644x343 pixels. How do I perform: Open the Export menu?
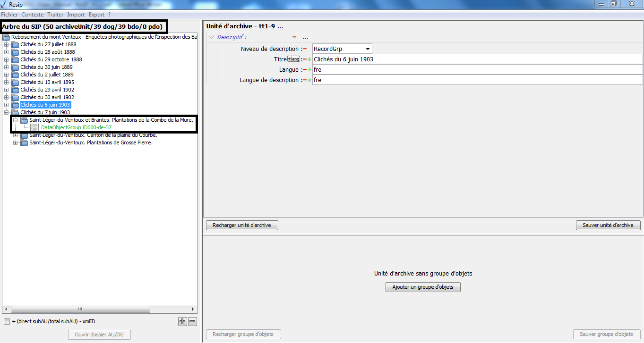pos(96,15)
